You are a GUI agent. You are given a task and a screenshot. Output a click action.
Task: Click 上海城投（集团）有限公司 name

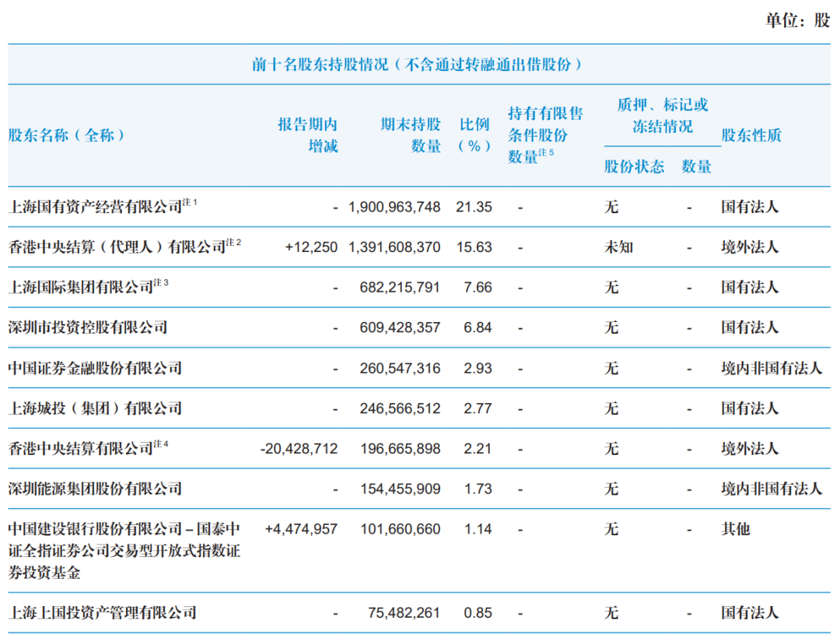click(96, 408)
